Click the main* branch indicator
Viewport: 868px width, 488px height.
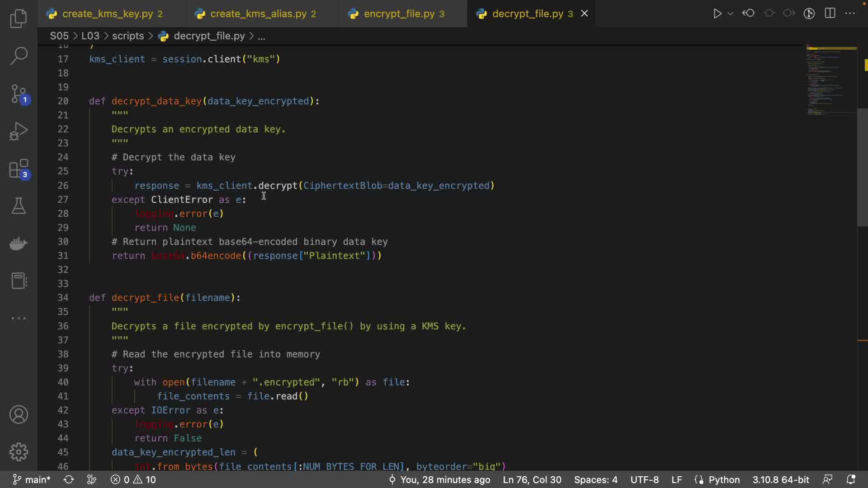pyautogui.click(x=32, y=479)
